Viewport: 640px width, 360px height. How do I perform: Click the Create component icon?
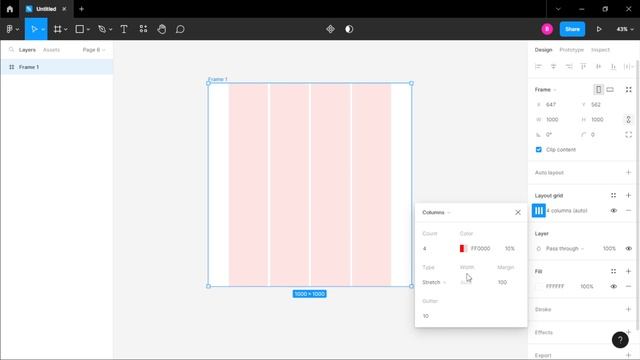(x=330, y=29)
